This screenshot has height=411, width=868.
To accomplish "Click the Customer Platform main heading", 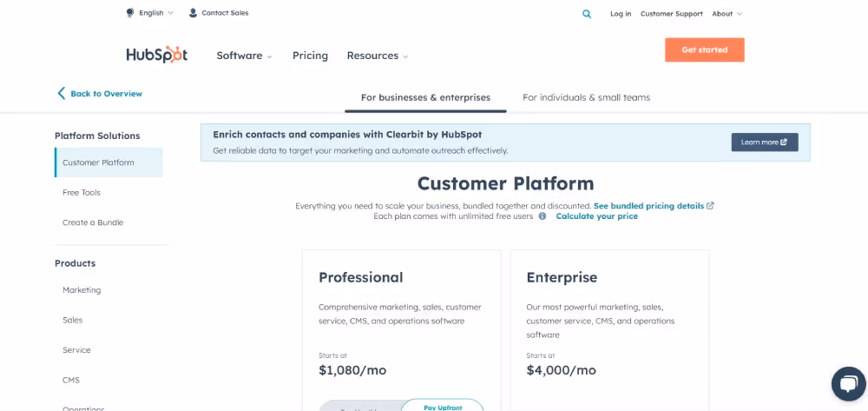I will coord(505,183).
